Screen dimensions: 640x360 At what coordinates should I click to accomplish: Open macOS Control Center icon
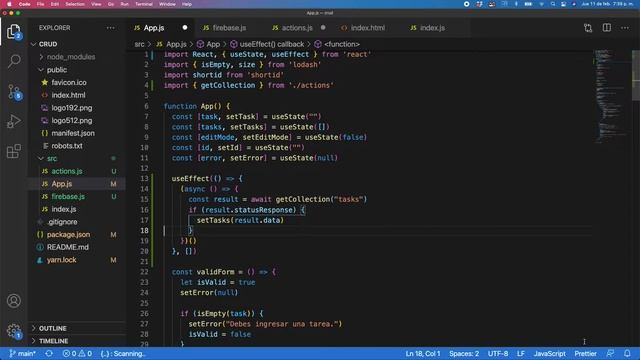point(563,4)
